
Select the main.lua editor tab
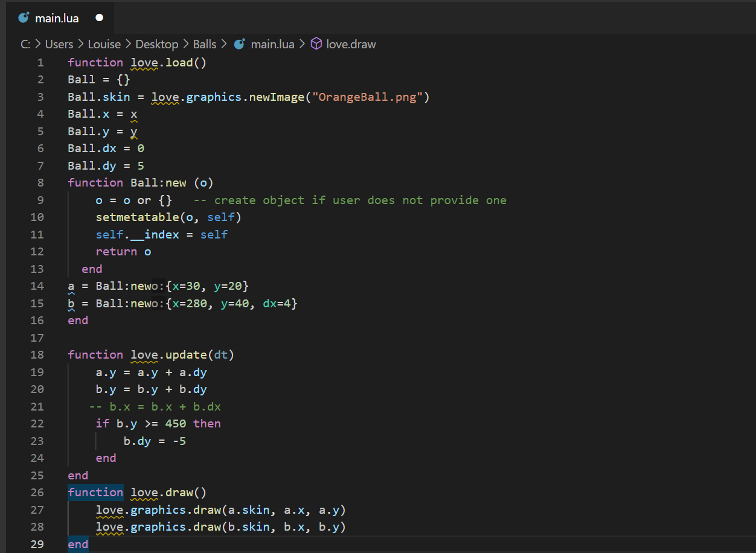click(x=60, y=18)
